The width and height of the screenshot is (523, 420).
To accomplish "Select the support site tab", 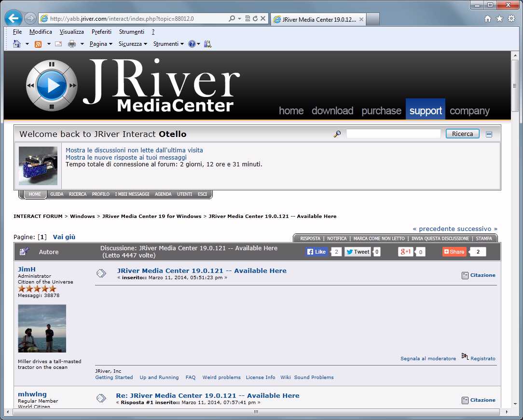I will click(x=426, y=109).
